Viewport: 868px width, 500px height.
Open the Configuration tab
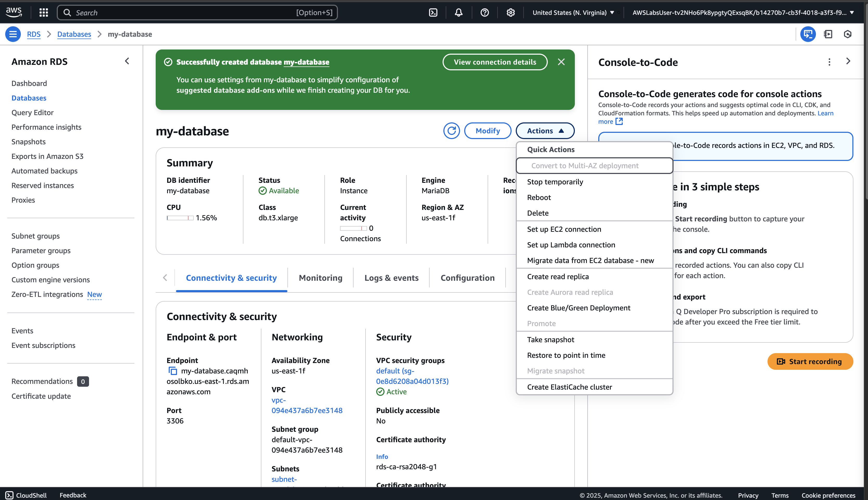tap(468, 278)
